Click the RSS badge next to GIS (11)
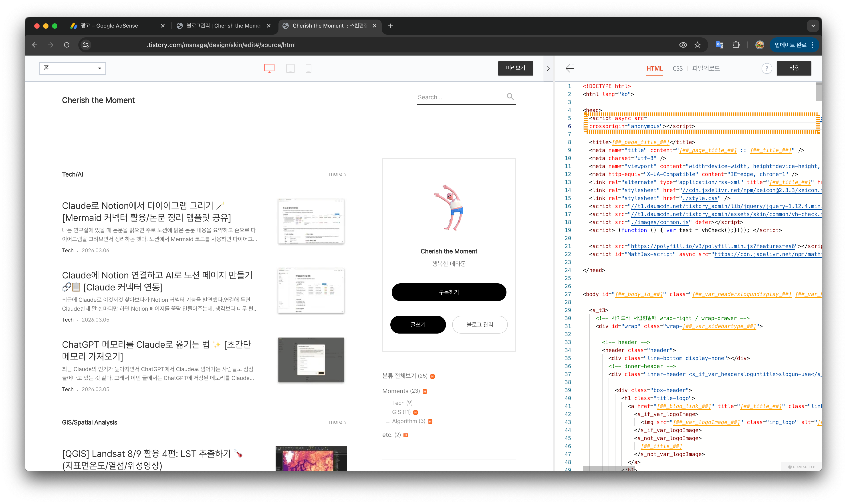The width and height of the screenshot is (847, 504). pyautogui.click(x=415, y=412)
